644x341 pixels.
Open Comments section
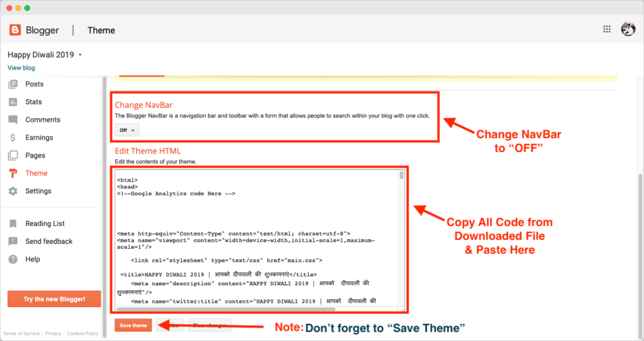click(x=43, y=120)
